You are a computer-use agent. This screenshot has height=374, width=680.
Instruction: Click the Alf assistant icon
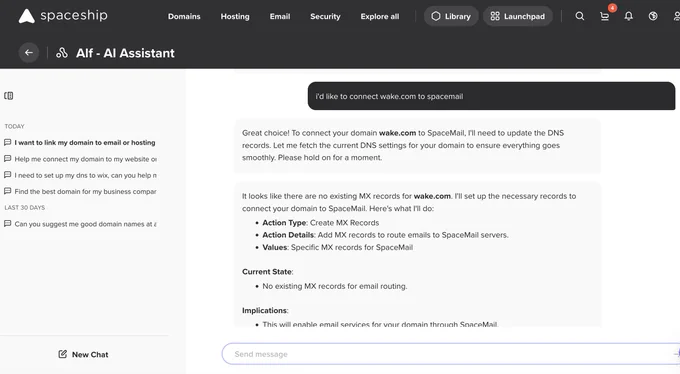[x=62, y=53]
